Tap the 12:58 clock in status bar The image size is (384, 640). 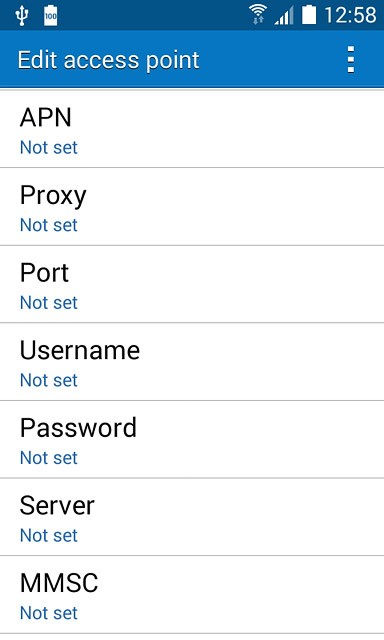tap(350, 15)
